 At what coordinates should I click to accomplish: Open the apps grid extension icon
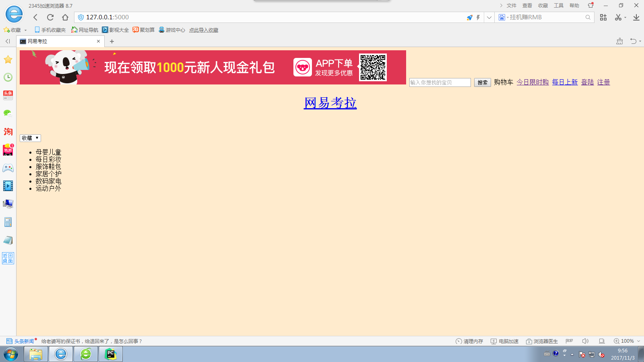coord(603,17)
